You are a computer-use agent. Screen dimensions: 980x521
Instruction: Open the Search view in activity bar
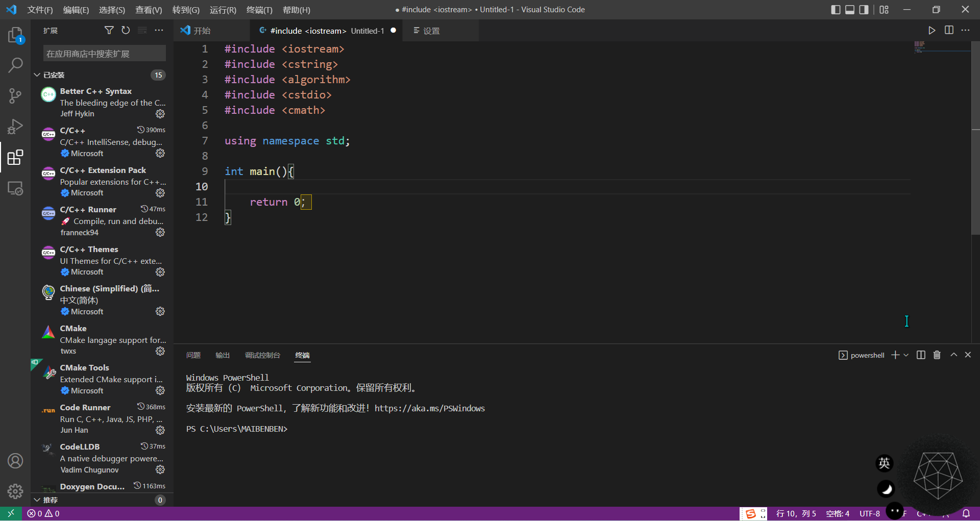click(15, 65)
